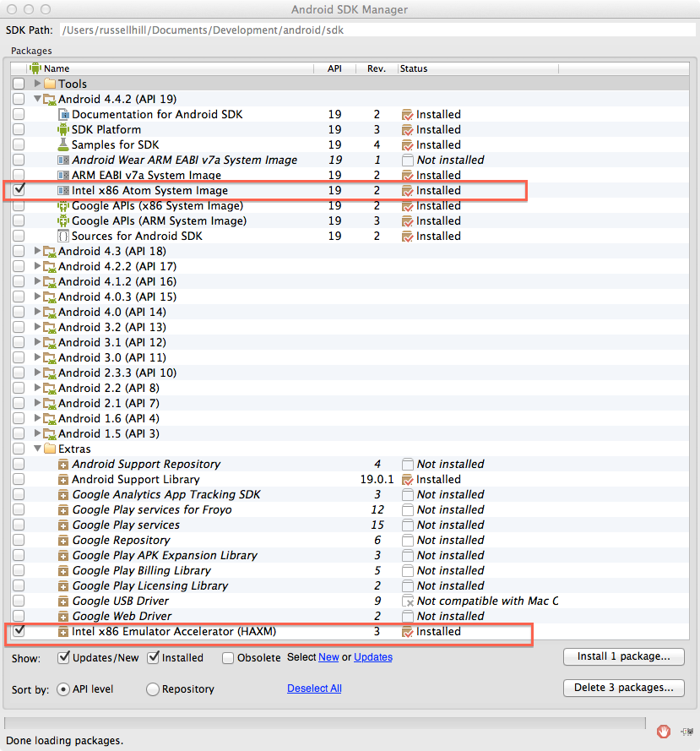The image size is (700, 751).
Task: Uncheck the Intel x86 Atom System Image checkbox
Action: [19, 190]
